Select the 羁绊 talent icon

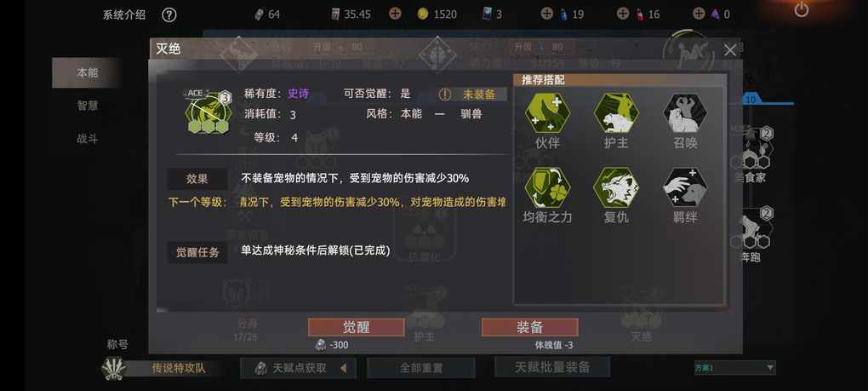(x=685, y=187)
